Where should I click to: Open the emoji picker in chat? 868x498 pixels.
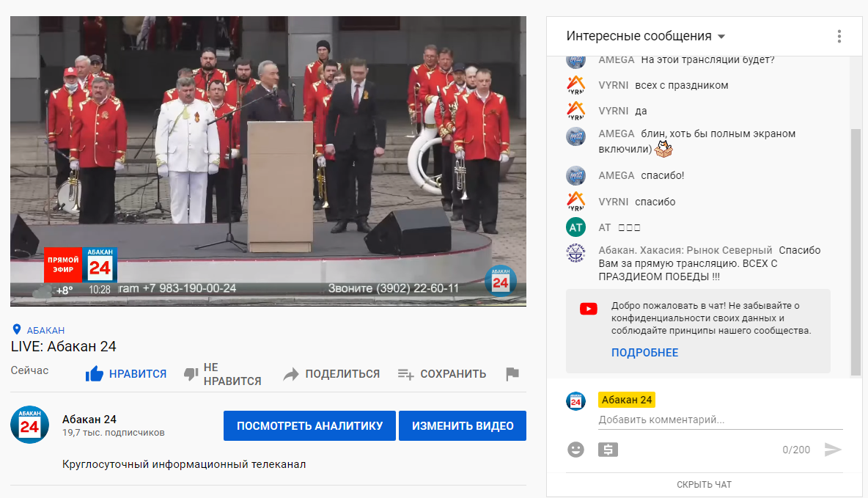(575, 450)
